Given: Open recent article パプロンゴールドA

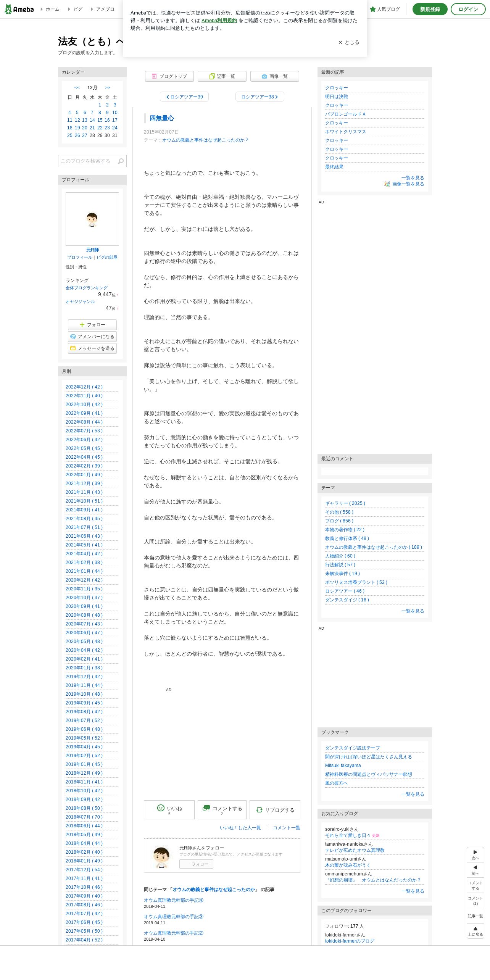Looking at the screenshot, I should [345, 114].
